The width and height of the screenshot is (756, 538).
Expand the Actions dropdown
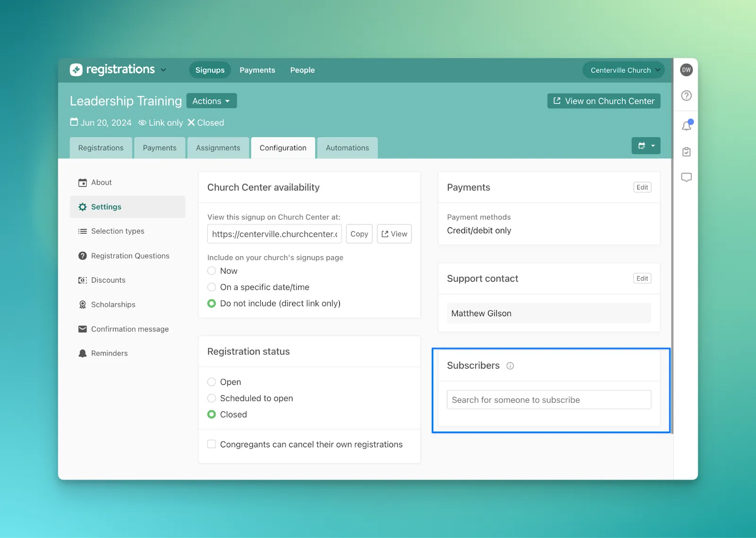211,101
